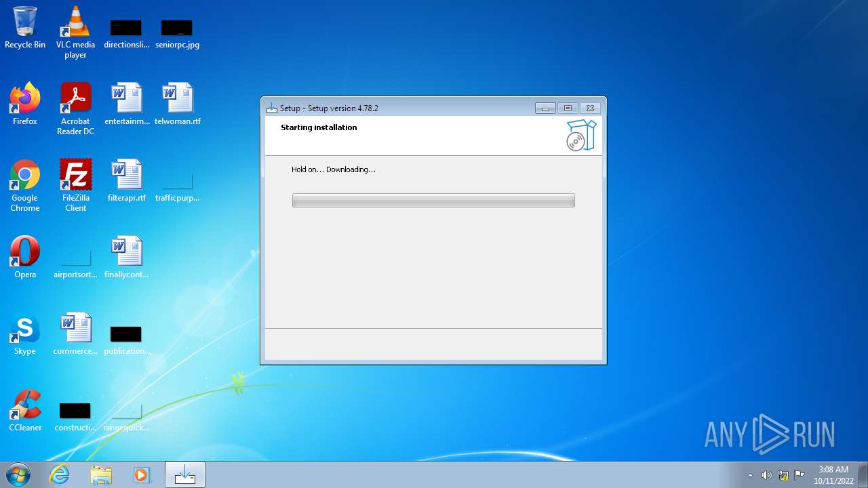
Task: Click the 'Starting installation' heading
Action: tap(319, 127)
